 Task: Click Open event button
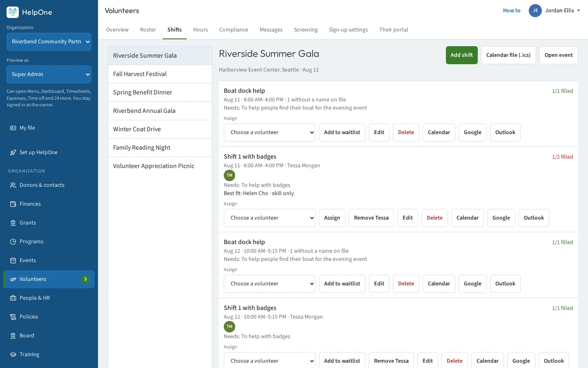coord(559,55)
